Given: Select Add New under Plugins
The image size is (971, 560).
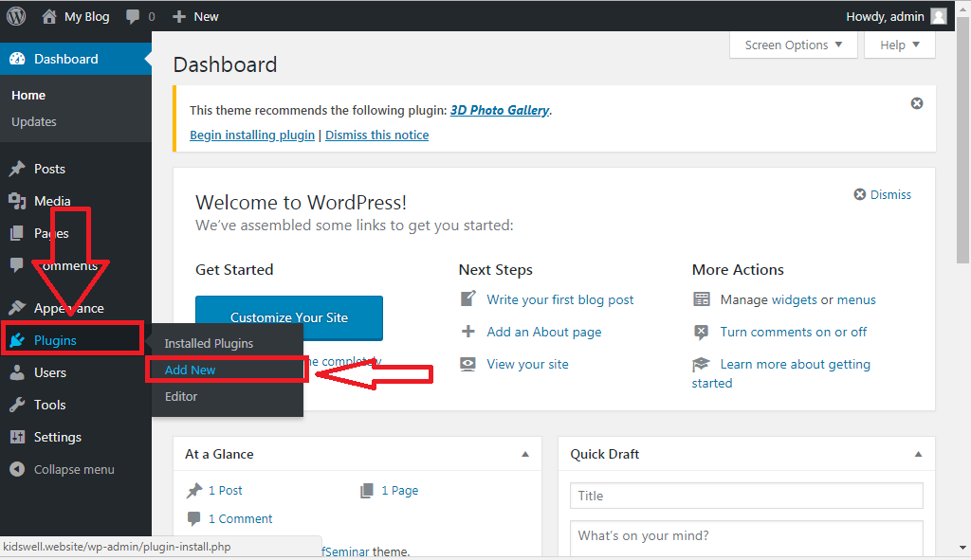Looking at the screenshot, I should point(189,370).
